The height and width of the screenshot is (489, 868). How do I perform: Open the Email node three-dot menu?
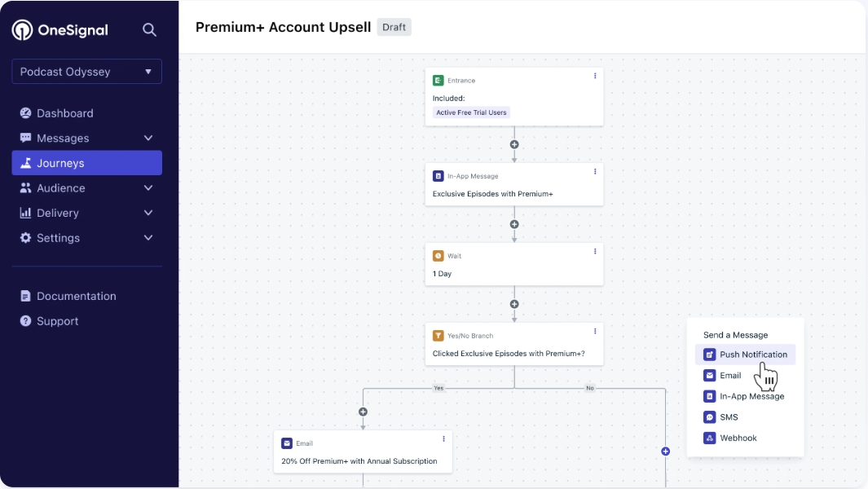(x=443, y=438)
